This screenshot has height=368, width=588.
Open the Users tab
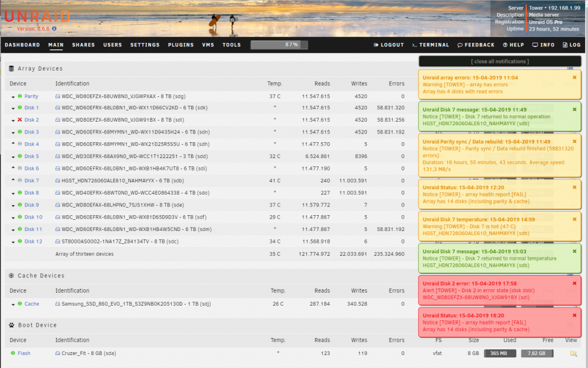[x=112, y=45]
